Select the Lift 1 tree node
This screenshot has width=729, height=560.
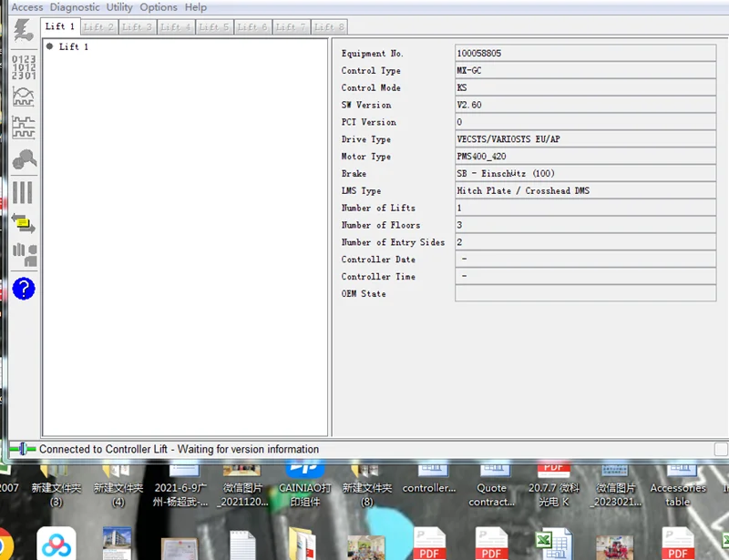tap(74, 46)
